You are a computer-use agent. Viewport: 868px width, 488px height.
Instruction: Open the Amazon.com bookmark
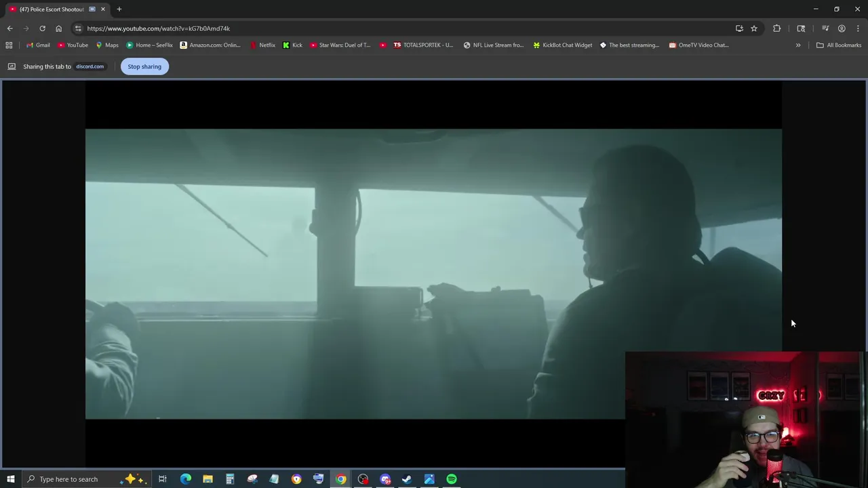pos(210,45)
